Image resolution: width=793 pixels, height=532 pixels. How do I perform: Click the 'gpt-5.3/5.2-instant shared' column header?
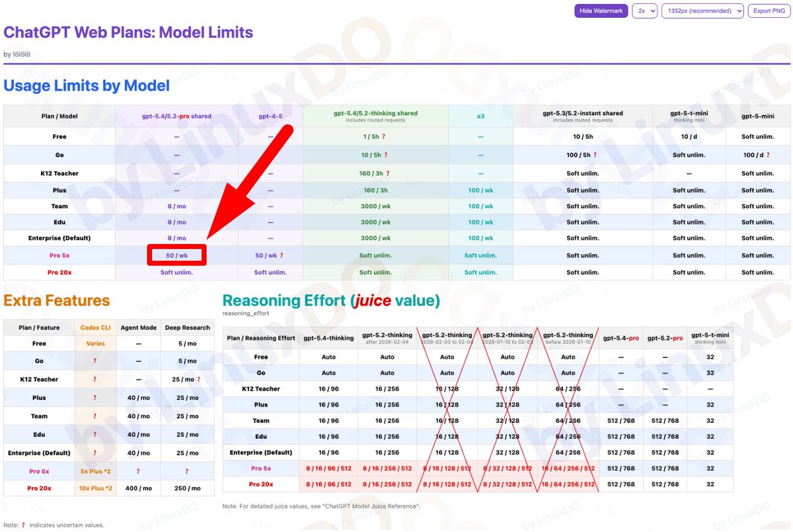(583, 116)
